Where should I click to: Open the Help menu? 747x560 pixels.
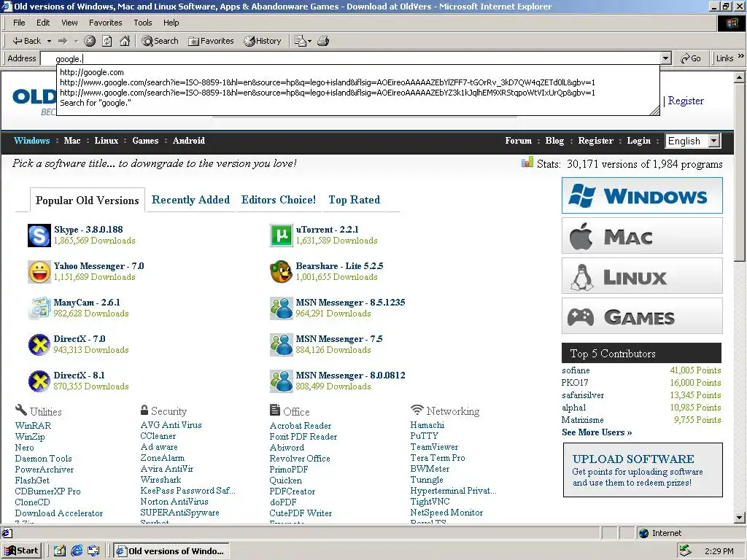[x=171, y=23]
